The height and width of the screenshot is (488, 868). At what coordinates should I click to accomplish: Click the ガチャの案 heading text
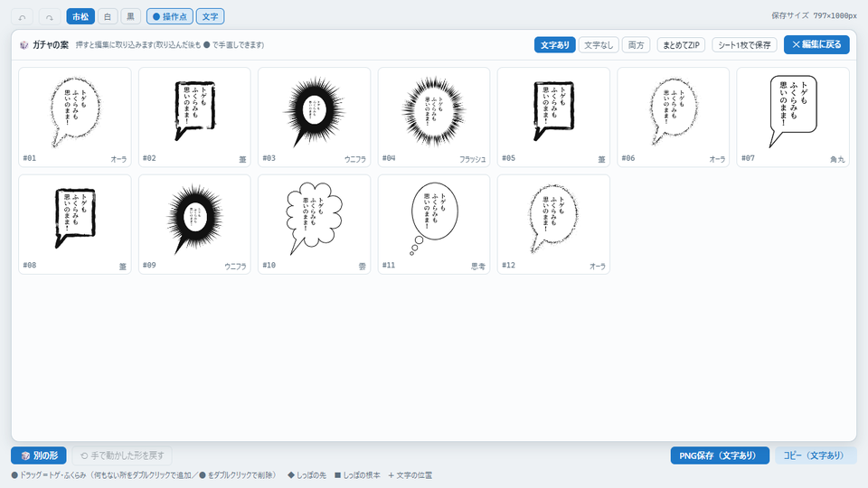point(51,45)
